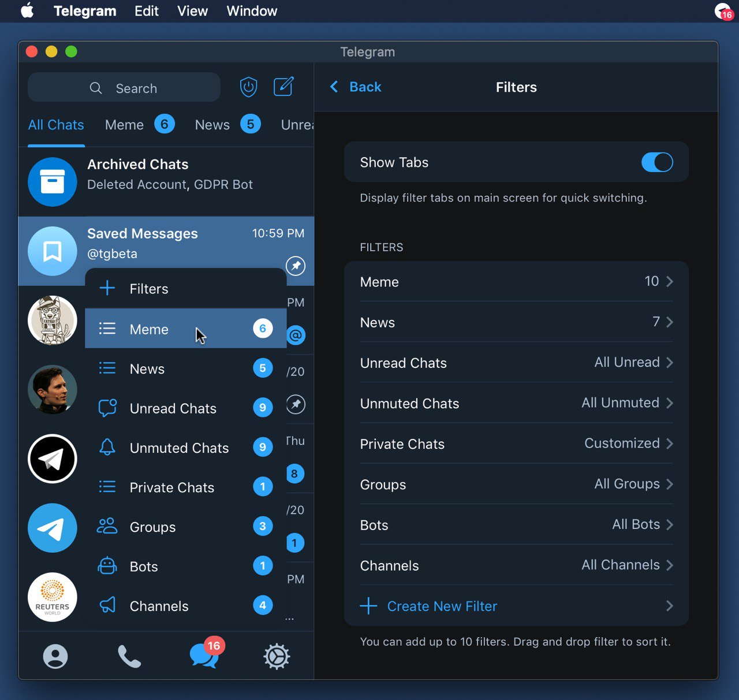The width and height of the screenshot is (739, 700).
Task: Toggle the Show Tabs switch
Action: 657,162
